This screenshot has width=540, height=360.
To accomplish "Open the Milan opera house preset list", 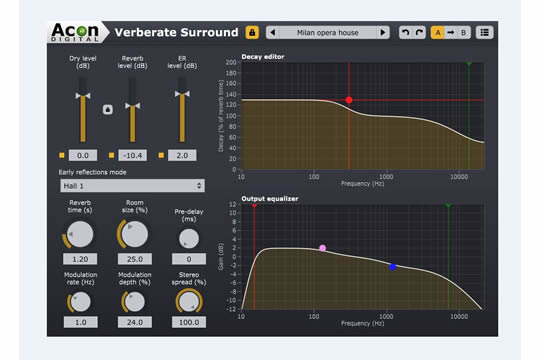I will click(x=328, y=32).
